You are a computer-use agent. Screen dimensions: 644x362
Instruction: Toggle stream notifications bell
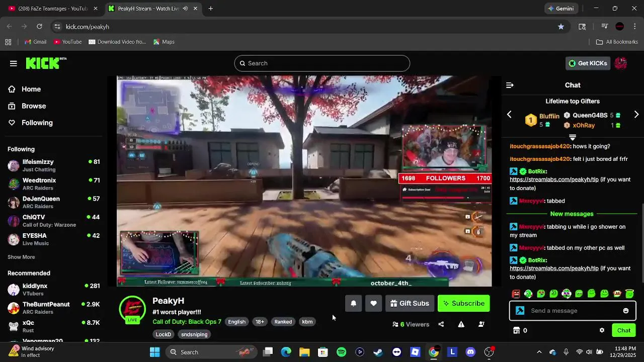(354, 303)
